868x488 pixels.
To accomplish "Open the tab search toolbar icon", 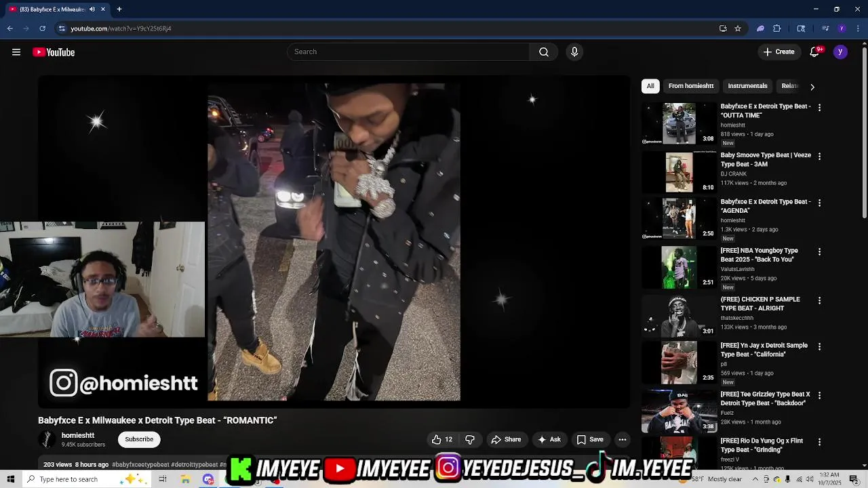I will [801, 28].
